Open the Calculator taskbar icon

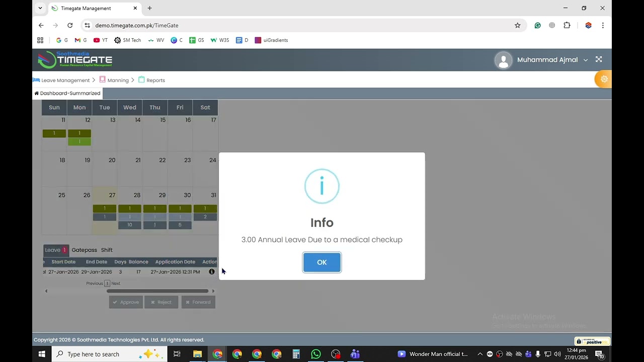(296, 354)
